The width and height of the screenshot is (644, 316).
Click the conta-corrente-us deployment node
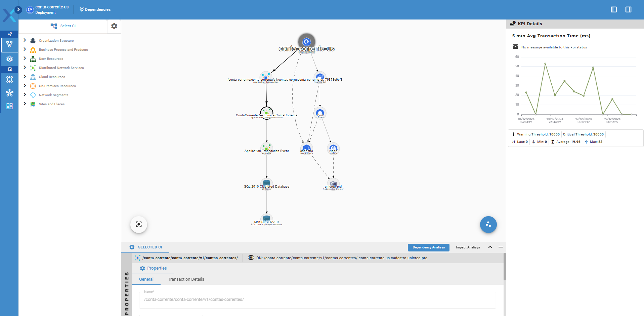pyautogui.click(x=306, y=42)
